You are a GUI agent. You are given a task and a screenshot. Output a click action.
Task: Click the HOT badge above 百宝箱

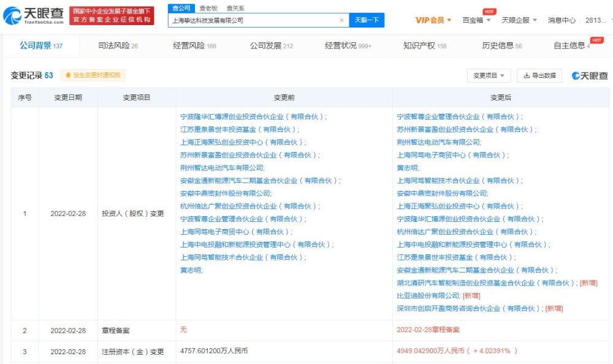490,10
